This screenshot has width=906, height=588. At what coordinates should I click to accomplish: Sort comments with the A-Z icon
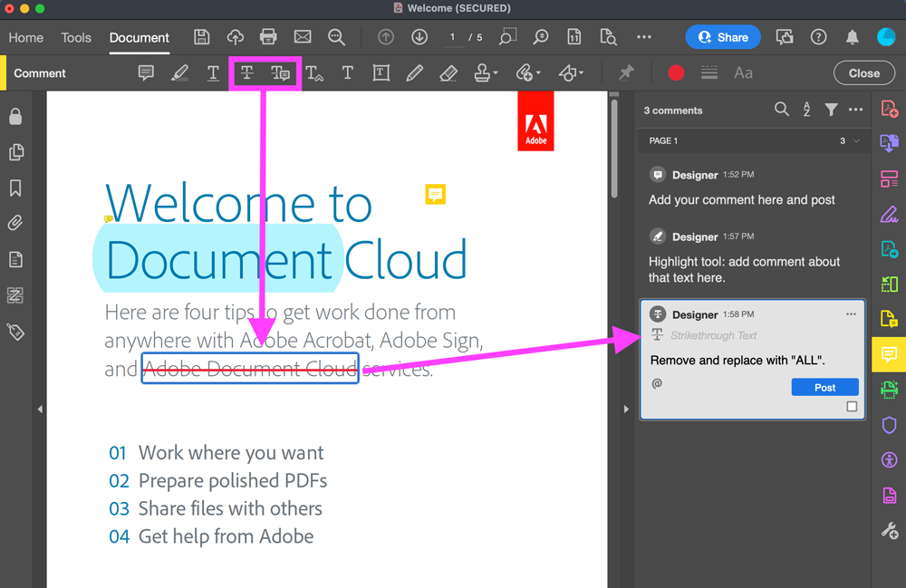(806, 109)
